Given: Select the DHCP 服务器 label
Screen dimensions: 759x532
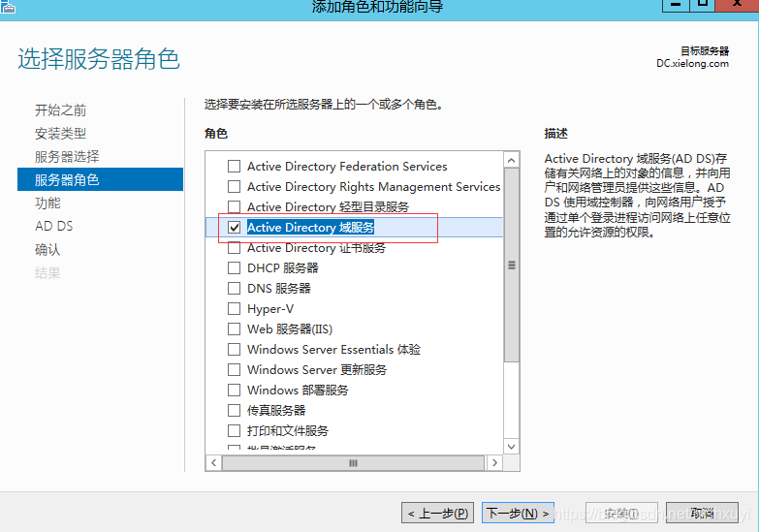Looking at the screenshot, I should click(x=283, y=267).
